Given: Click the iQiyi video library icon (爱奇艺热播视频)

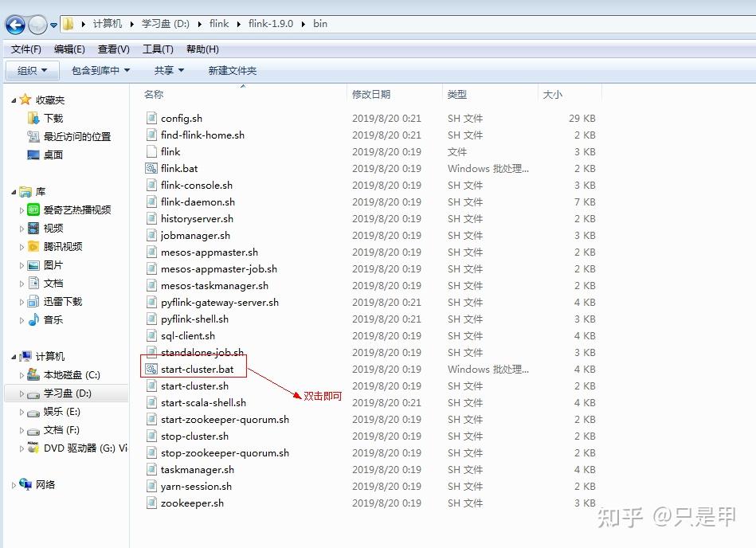Looking at the screenshot, I should 33,209.
